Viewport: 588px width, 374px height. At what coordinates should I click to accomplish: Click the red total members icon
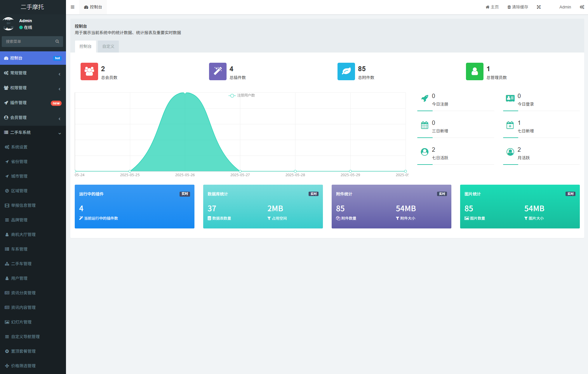[x=89, y=71]
